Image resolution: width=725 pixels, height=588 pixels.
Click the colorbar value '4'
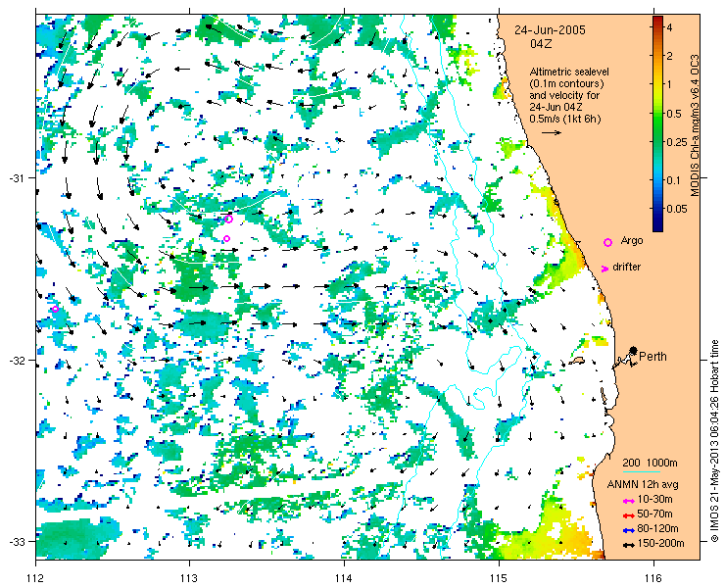669,27
